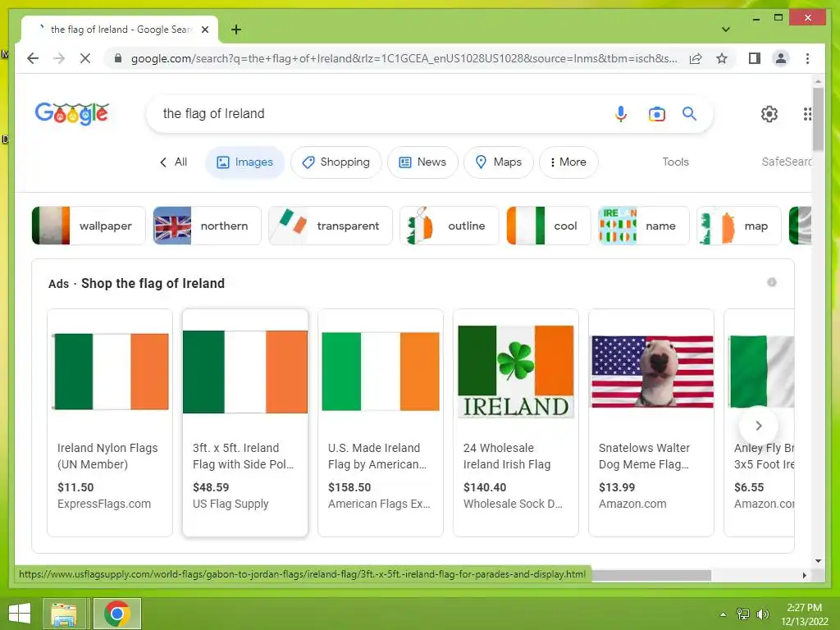
Task: Close the 'the flag of Ireland' tab
Action: pos(204,30)
